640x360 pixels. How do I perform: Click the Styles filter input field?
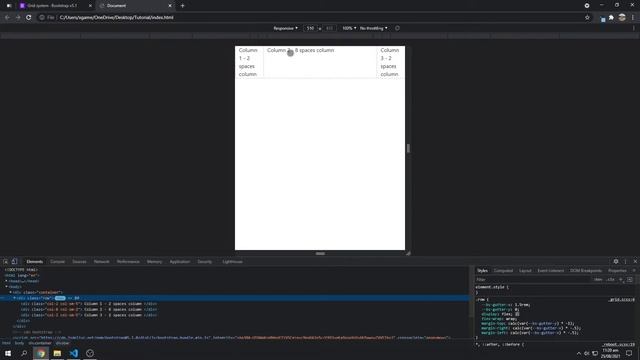(533, 280)
